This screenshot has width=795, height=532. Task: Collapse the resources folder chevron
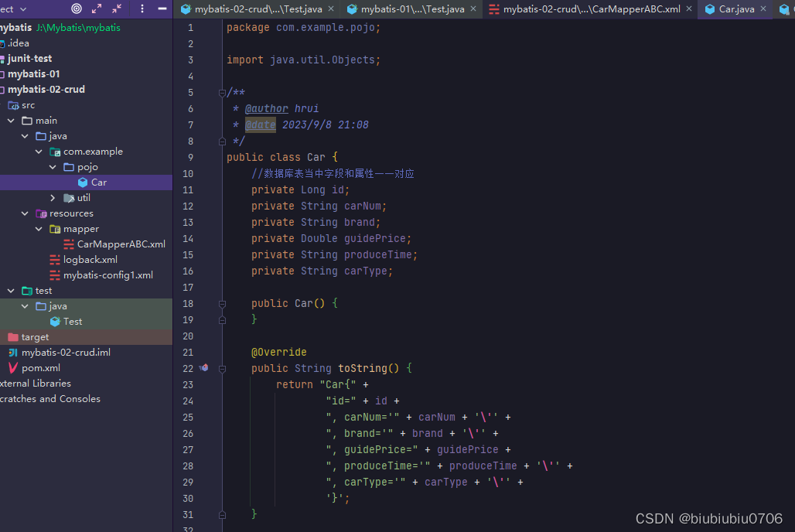(25, 213)
